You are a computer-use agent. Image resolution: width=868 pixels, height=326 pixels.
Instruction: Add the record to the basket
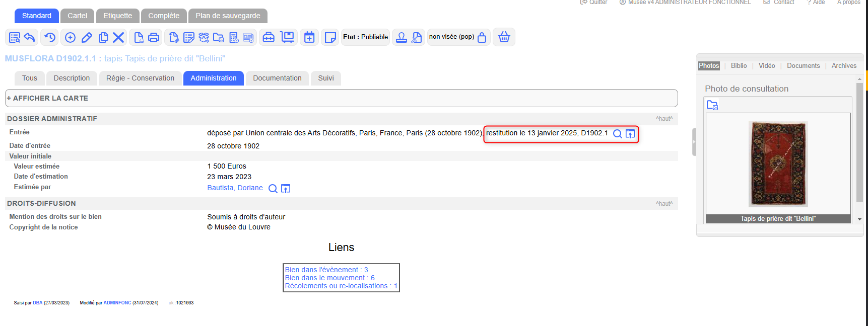[x=504, y=37]
